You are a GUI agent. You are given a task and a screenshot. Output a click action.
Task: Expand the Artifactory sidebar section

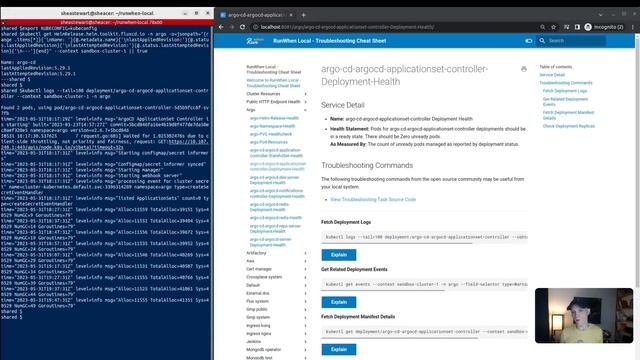[x=276, y=253]
